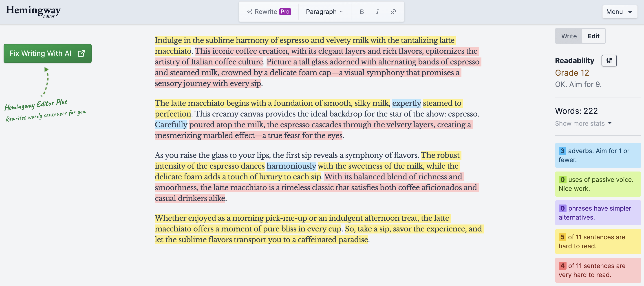The height and width of the screenshot is (286, 644).
Task: Expand Show more stats
Action: coord(583,123)
